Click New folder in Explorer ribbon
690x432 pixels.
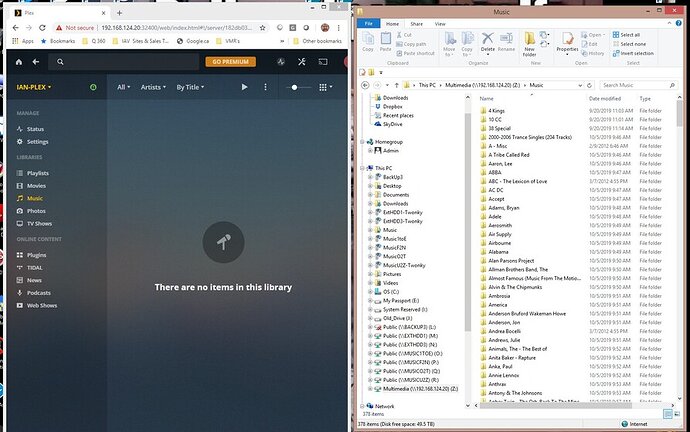click(529, 44)
